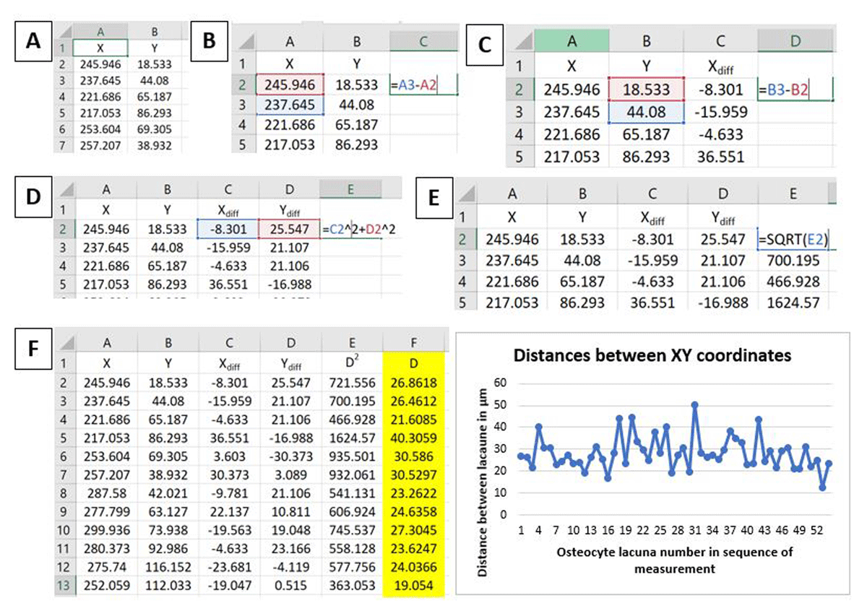Click the highest data point on the line chart

point(694,405)
